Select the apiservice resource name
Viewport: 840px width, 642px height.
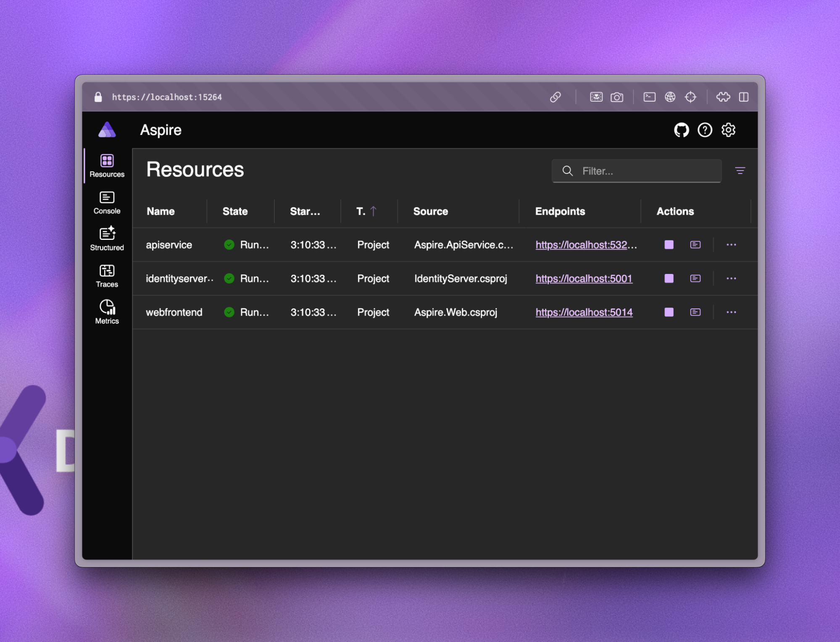click(169, 245)
